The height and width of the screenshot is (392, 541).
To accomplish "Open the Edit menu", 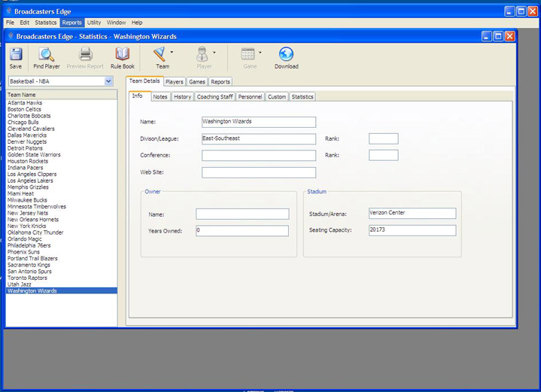I will coord(24,23).
